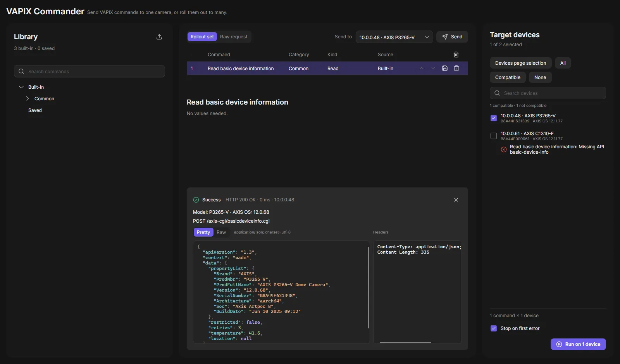
Task: Delete the Read basic device information row
Action: [456, 68]
